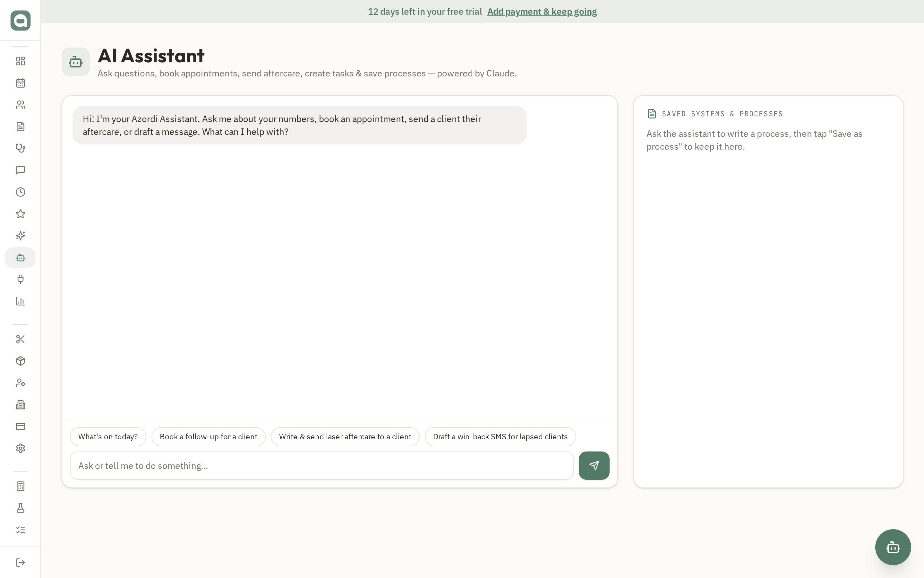Image resolution: width=924 pixels, height=578 pixels.
Task: Open the calculator icon in sidebar
Action: 20,486
